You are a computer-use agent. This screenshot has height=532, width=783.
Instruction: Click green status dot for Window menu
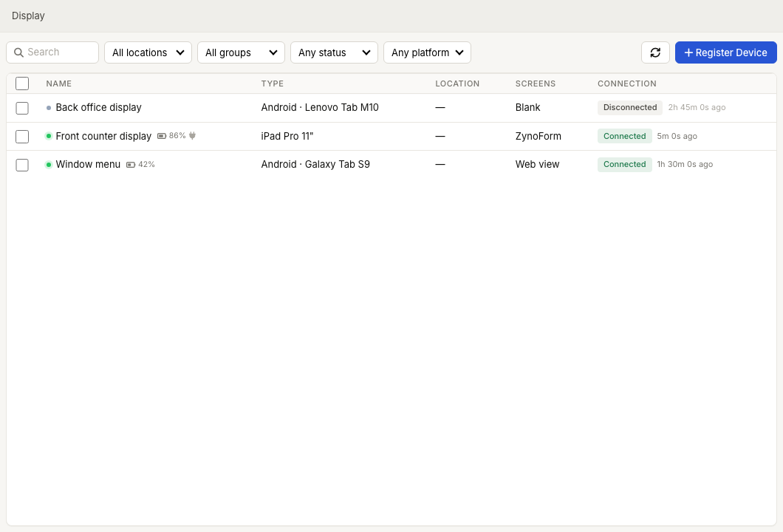[49, 164]
